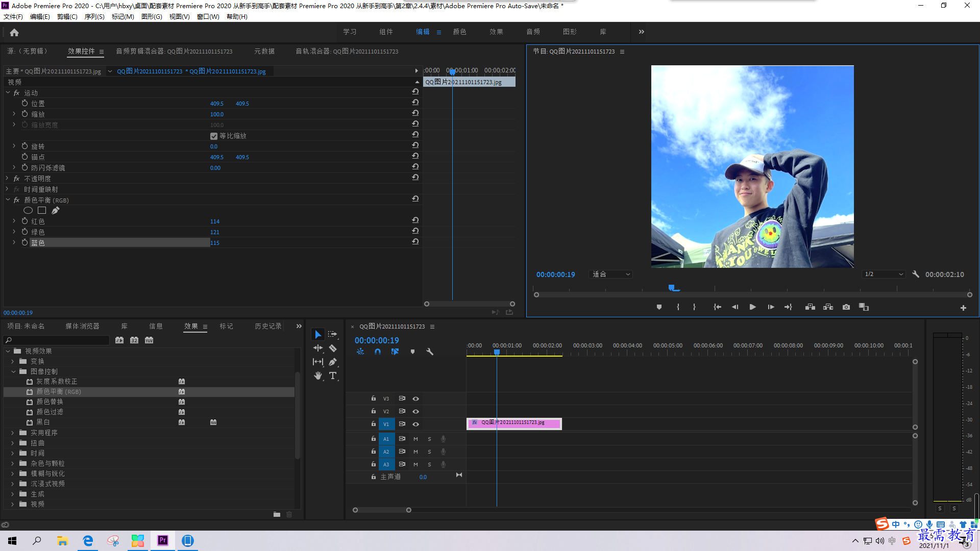The image size is (980, 551).
Task: Click the timeline playhead marker
Action: pyautogui.click(x=497, y=353)
